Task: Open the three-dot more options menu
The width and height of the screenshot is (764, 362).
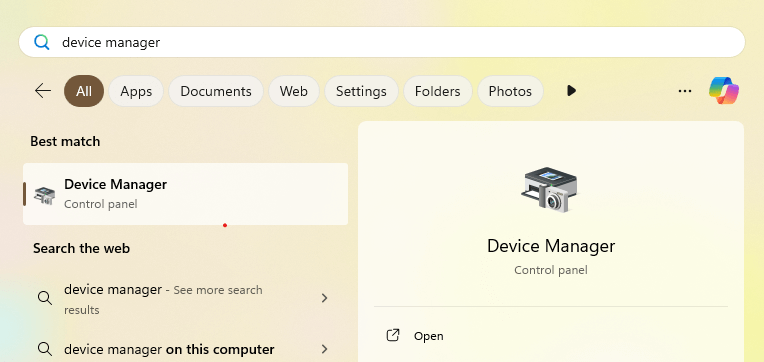Action: click(685, 91)
